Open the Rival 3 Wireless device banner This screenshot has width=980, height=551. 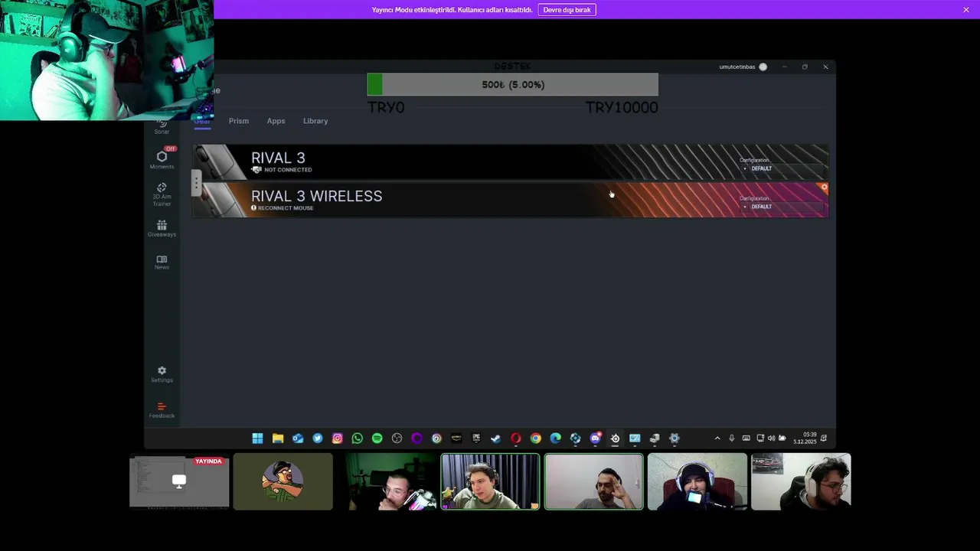point(511,200)
